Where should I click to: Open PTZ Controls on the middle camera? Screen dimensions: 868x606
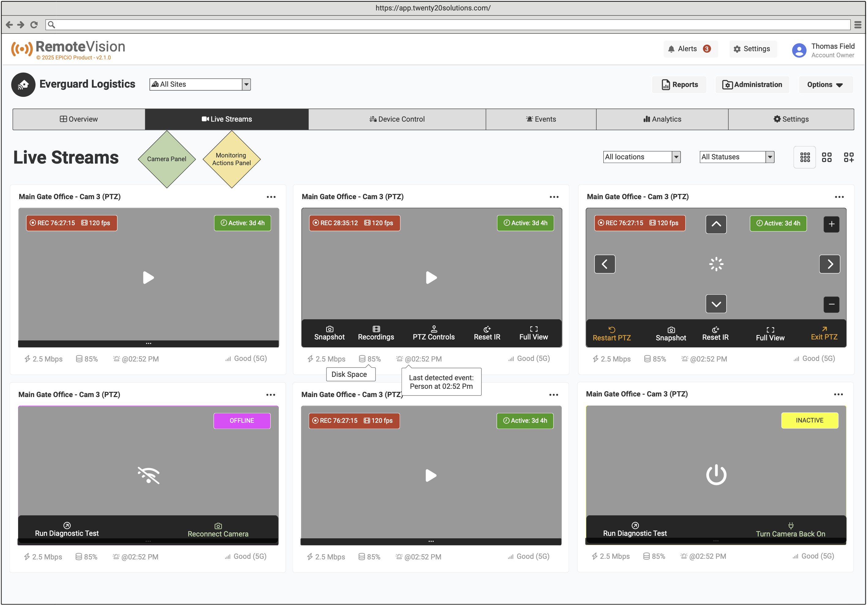click(433, 333)
